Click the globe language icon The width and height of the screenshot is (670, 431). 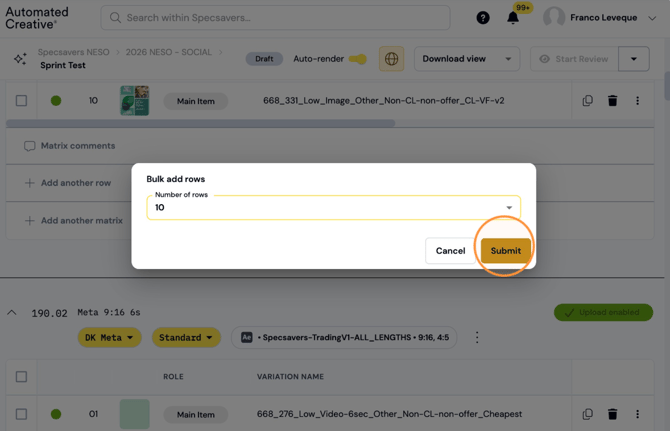(x=391, y=59)
